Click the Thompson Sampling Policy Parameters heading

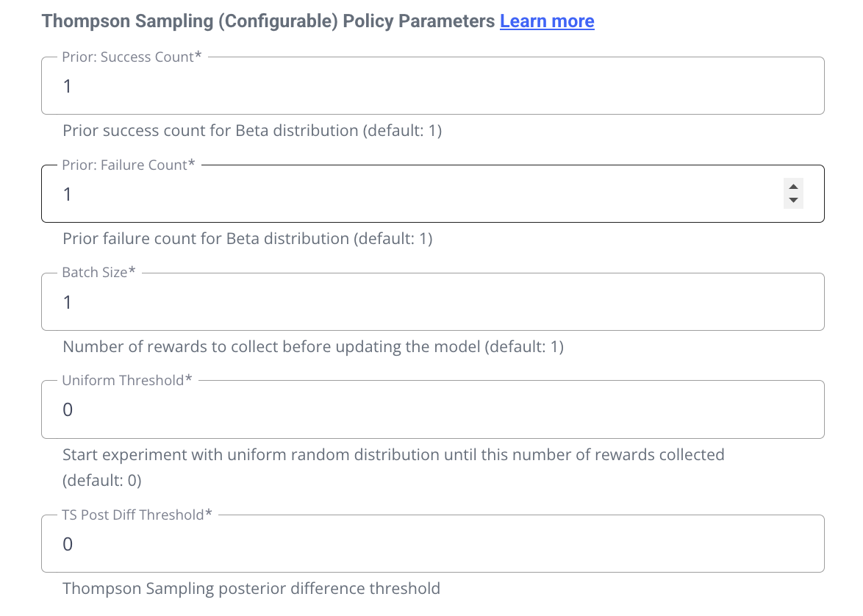(x=268, y=21)
